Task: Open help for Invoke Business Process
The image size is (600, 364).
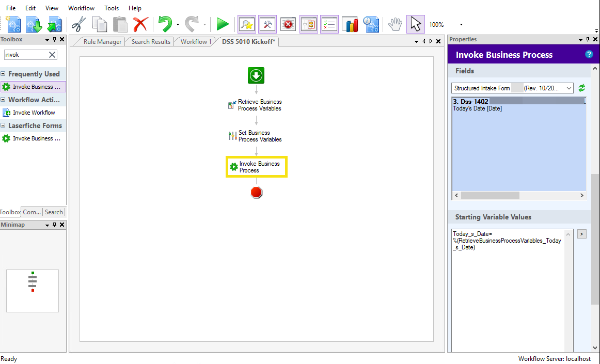Action: click(x=589, y=54)
